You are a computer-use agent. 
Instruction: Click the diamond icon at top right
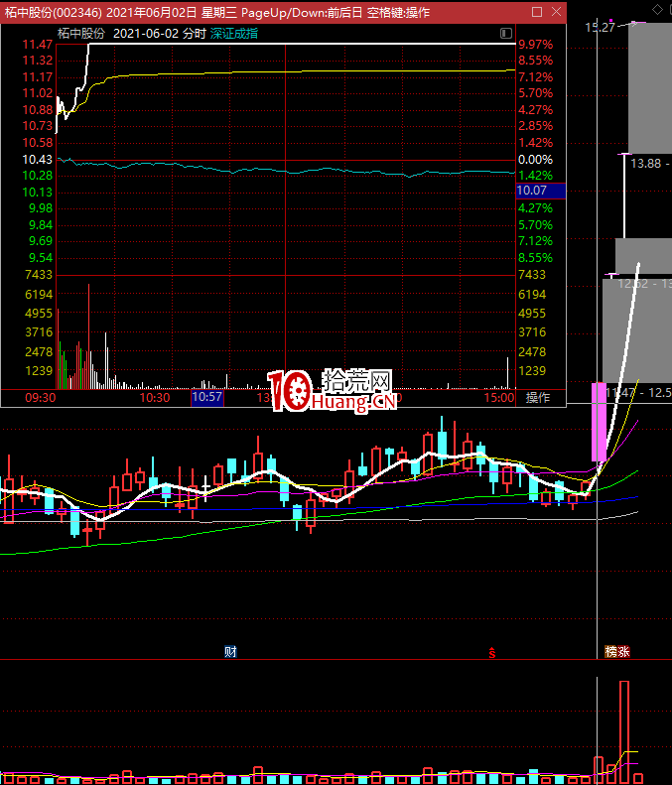657,10
